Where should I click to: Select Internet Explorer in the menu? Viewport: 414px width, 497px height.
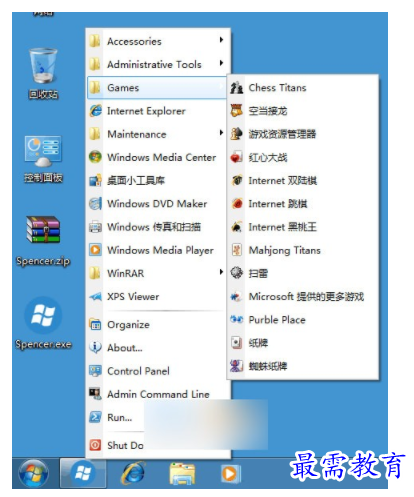pos(157,111)
